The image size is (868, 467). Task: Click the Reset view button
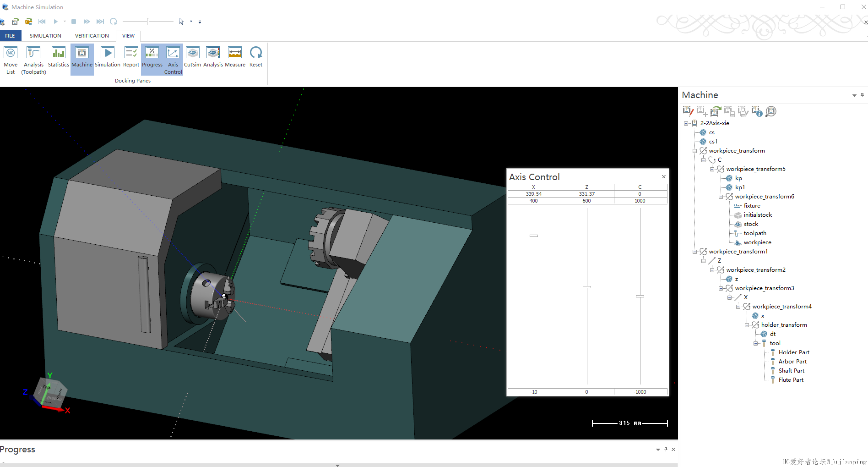point(256,57)
